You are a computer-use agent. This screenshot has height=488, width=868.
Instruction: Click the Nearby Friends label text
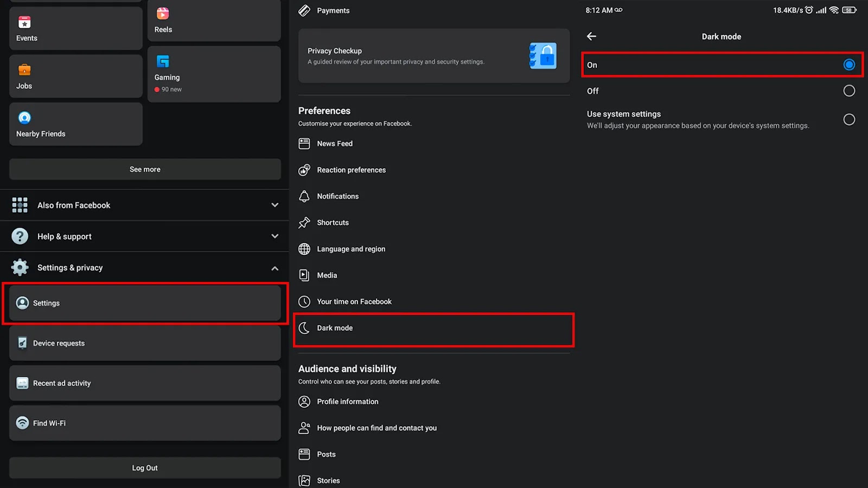tap(41, 134)
